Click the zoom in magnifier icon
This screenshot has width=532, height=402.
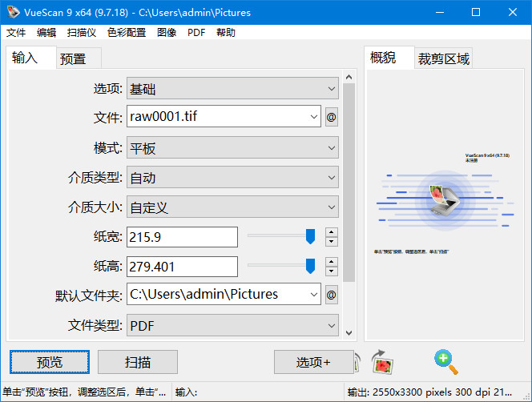(445, 362)
